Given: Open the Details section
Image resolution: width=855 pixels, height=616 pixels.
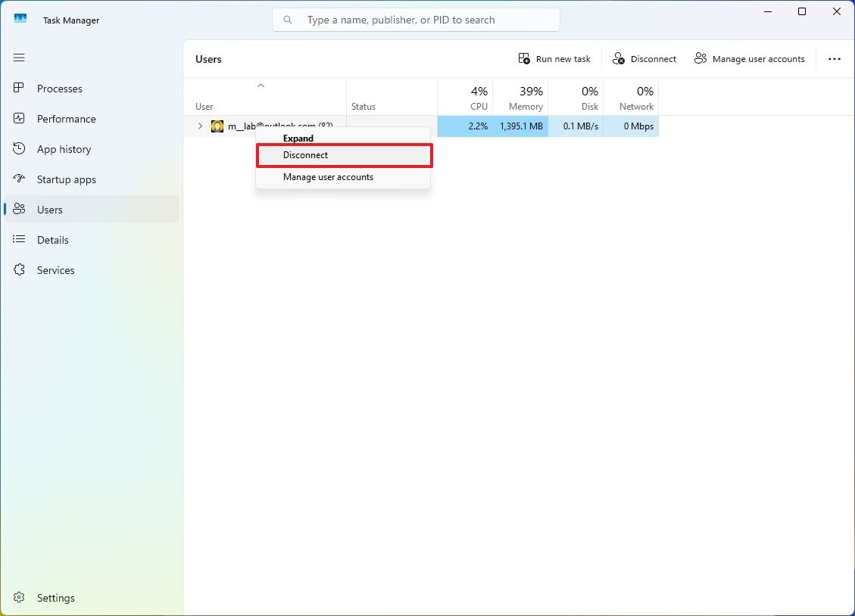Looking at the screenshot, I should pyautogui.click(x=51, y=240).
